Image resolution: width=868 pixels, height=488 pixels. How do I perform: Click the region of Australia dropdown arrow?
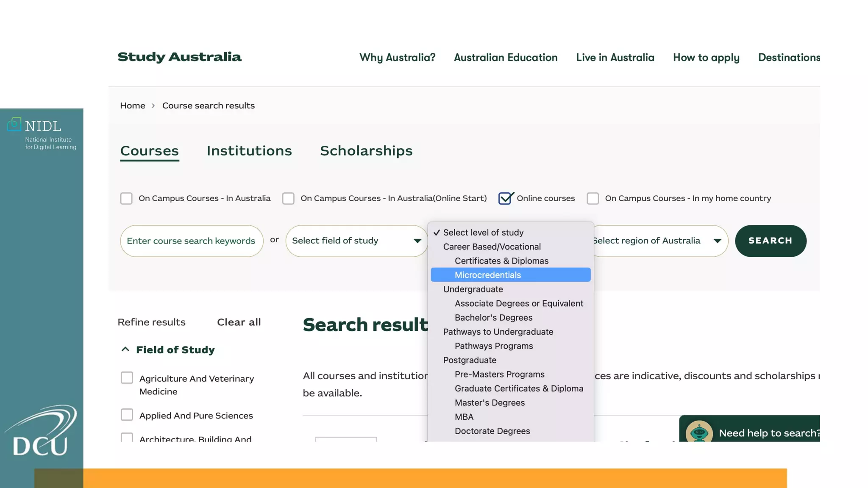pos(717,241)
